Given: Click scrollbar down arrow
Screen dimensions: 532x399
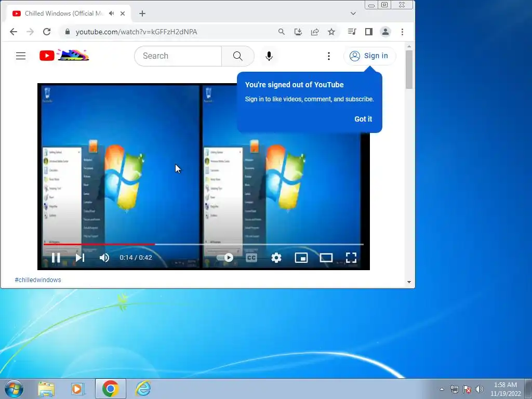Looking at the screenshot, I should (409, 282).
